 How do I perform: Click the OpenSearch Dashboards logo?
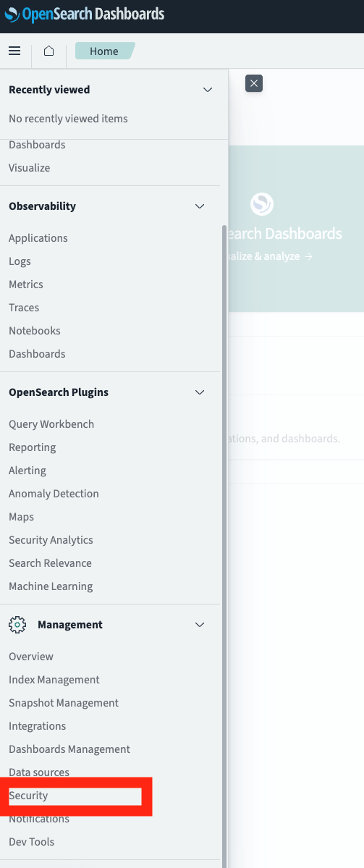pyautogui.click(x=85, y=14)
